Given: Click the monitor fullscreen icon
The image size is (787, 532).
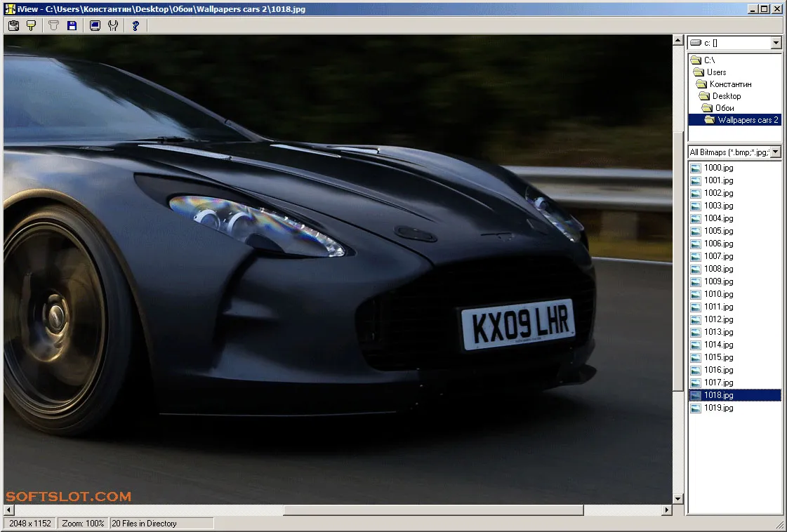Looking at the screenshot, I should pyautogui.click(x=95, y=25).
